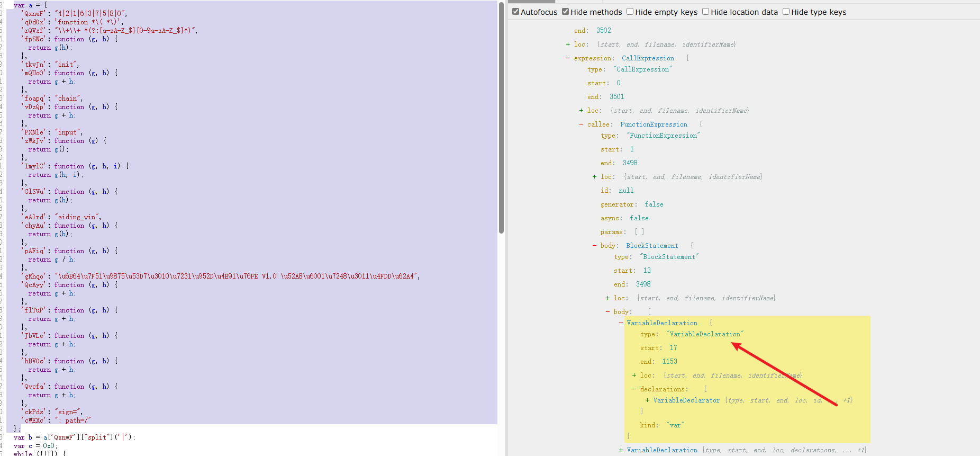Click the FunctionExpression type link
This screenshot has height=456, width=980.
click(x=654, y=124)
